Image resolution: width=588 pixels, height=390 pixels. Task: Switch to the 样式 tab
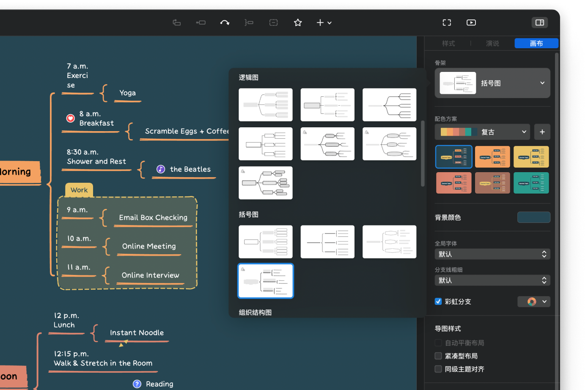tap(448, 43)
